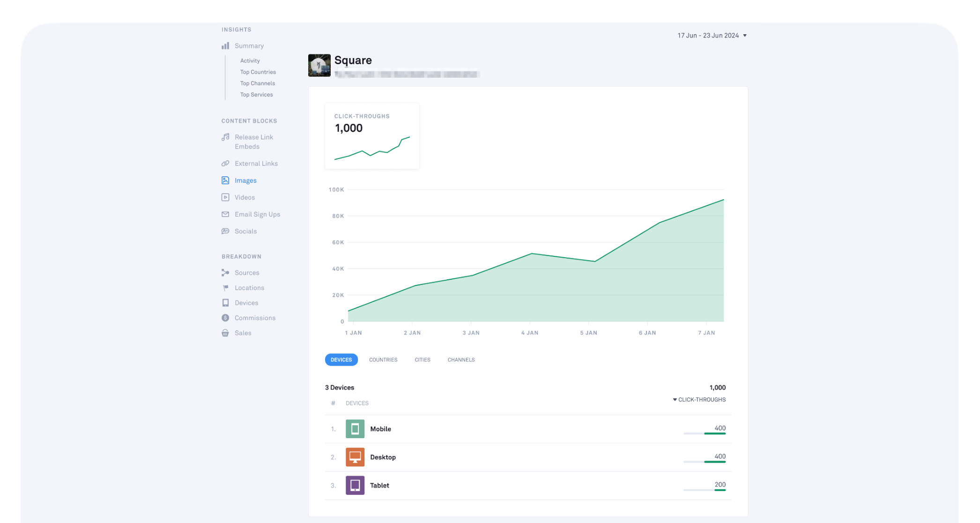Screen dimensions: 980x523
Task: Select the Locations flag icon
Action: click(x=225, y=288)
